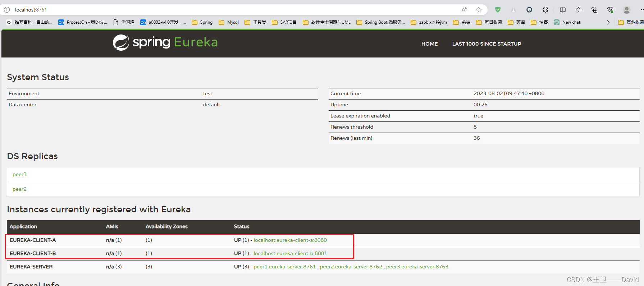The width and height of the screenshot is (644, 286).
Task: Click the EUREKA-CLIENT-A application name
Action: pyautogui.click(x=33, y=240)
